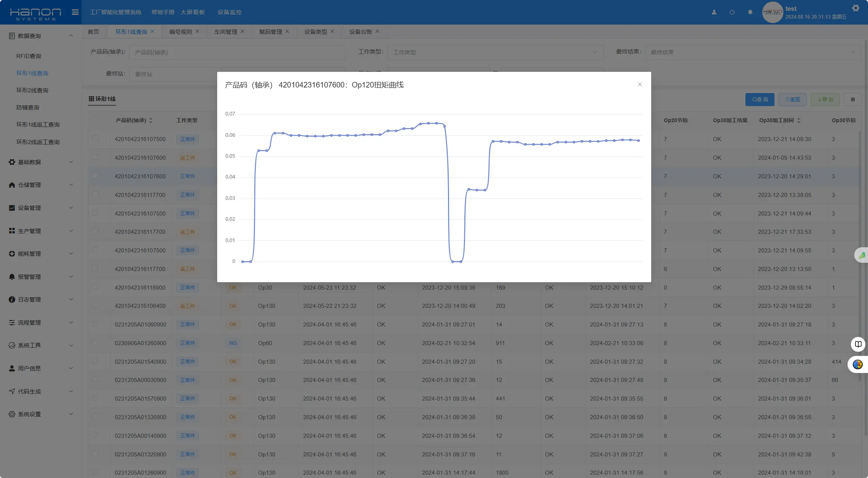Click the book icon floating on right
The image size is (868, 478).
[858, 344]
